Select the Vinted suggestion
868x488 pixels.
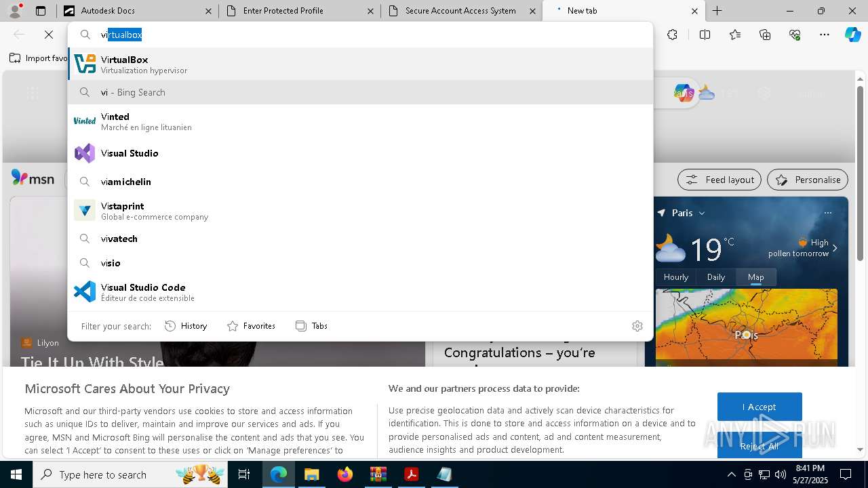360,121
